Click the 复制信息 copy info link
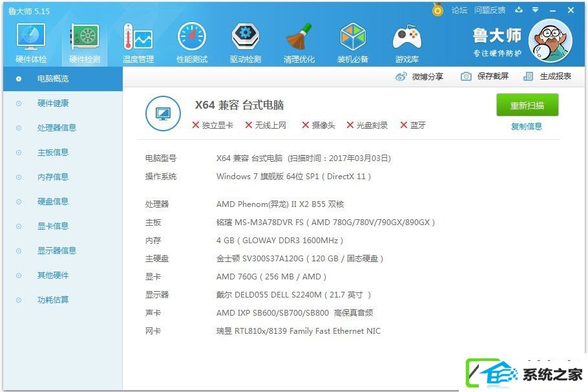 (527, 127)
